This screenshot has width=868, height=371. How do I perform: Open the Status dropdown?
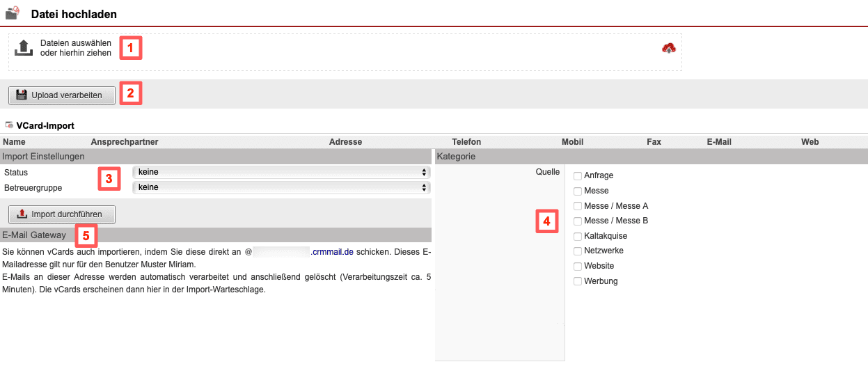[x=281, y=172]
